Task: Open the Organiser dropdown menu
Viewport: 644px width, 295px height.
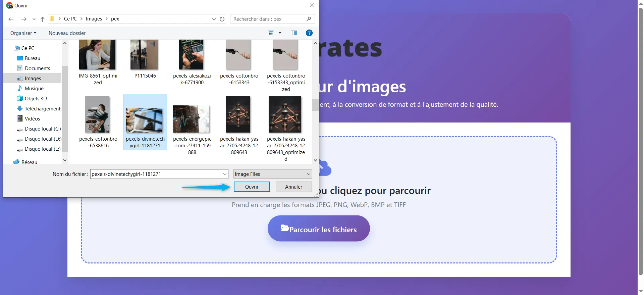Action: 23,33
